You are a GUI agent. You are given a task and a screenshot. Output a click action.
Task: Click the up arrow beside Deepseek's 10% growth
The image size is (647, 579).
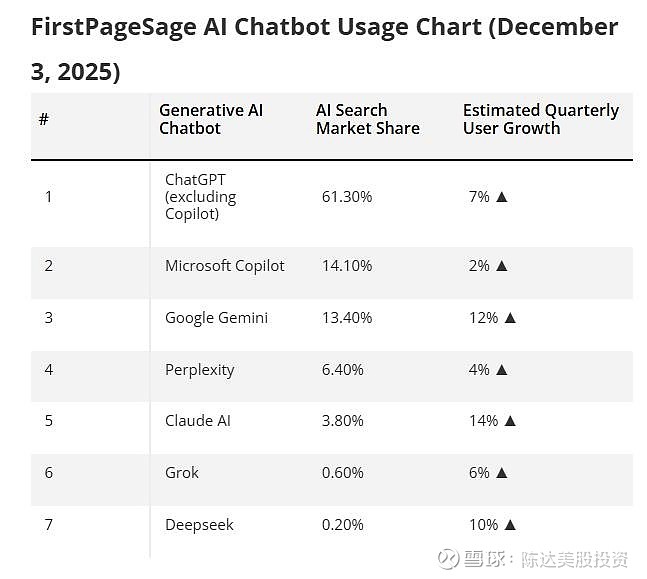click(510, 525)
